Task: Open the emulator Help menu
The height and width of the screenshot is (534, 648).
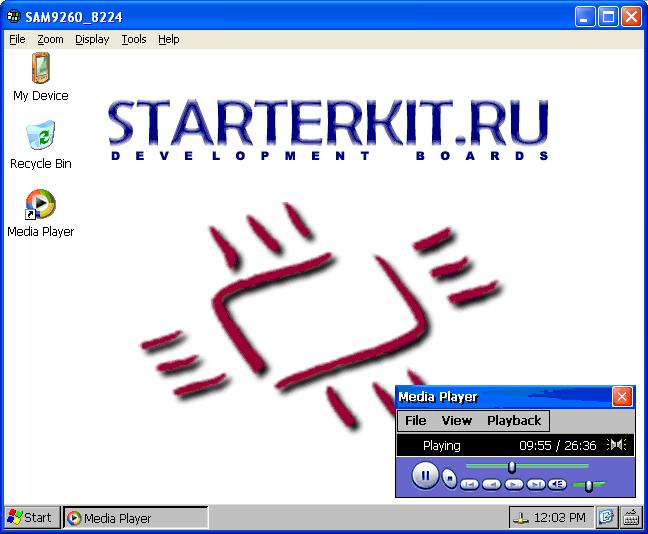Action: [169, 39]
